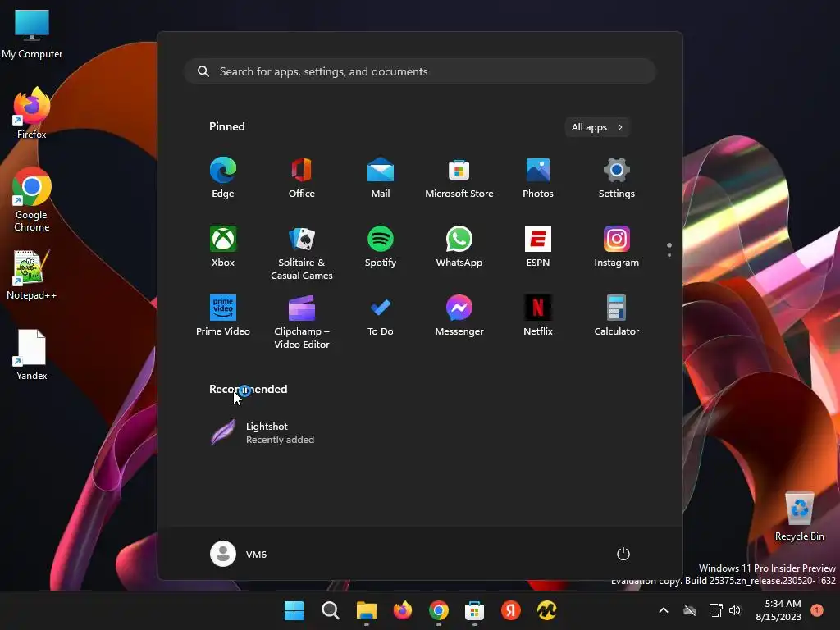This screenshot has height=630, width=840.
Task: Select My Computer desktop icon
Action: pyautogui.click(x=32, y=34)
